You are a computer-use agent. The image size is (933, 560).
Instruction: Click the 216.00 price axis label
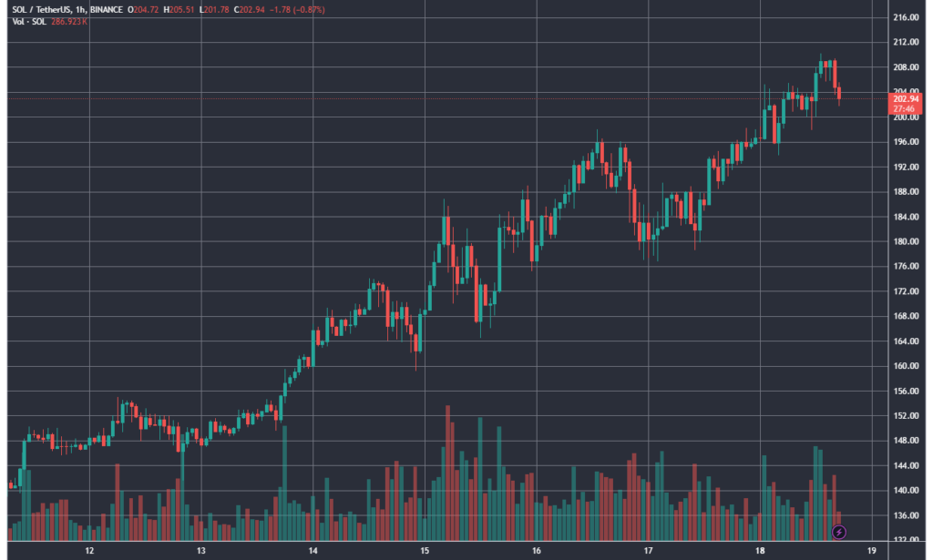coord(906,17)
